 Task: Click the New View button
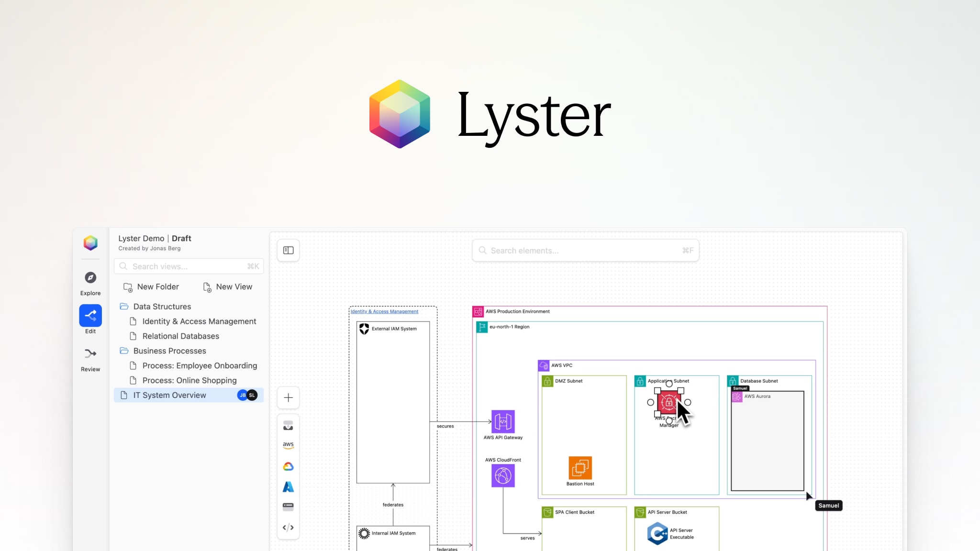(x=228, y=287)
